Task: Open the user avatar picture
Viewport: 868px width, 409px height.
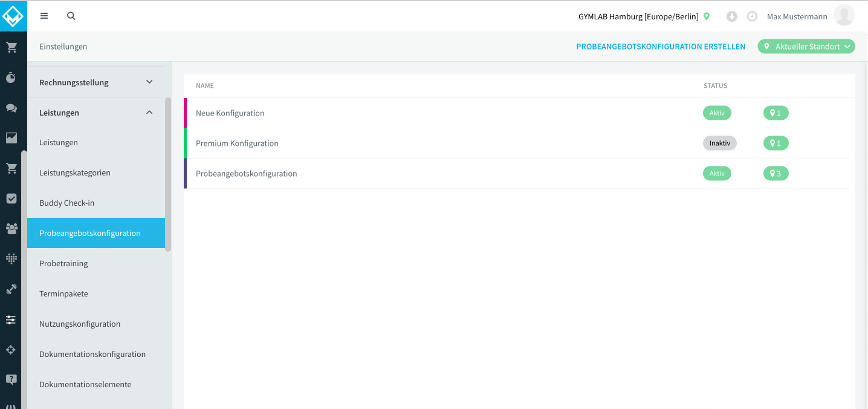Action: [x=844, y=16]
